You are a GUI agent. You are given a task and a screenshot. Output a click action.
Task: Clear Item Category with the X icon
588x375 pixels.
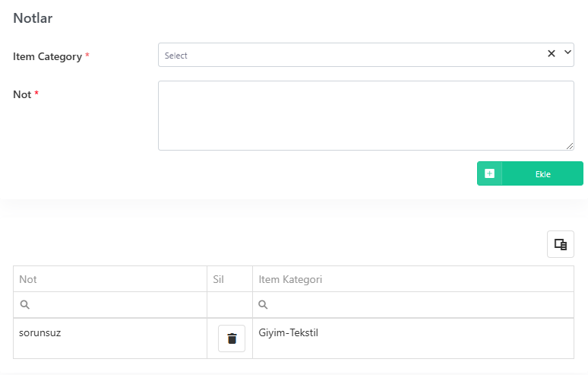552,54
